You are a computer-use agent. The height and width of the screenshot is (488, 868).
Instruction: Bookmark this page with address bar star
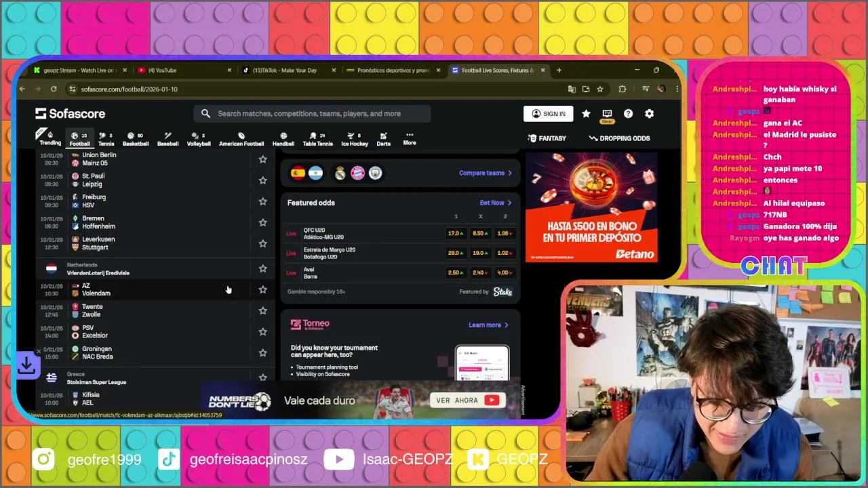point(600,89)
